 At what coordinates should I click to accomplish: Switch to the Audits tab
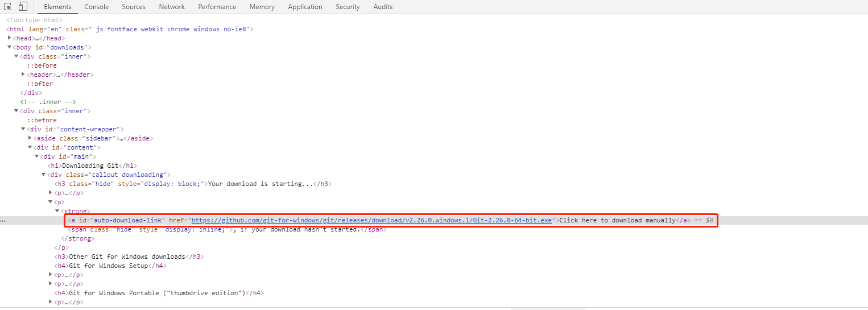383,7
